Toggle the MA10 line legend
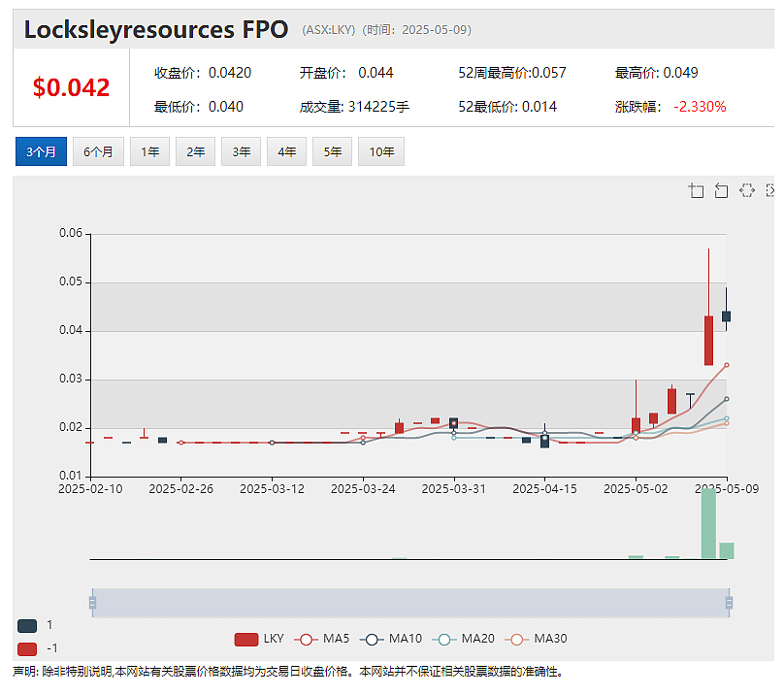This screenshot has width=784, height=695. [x=390, y=639]
